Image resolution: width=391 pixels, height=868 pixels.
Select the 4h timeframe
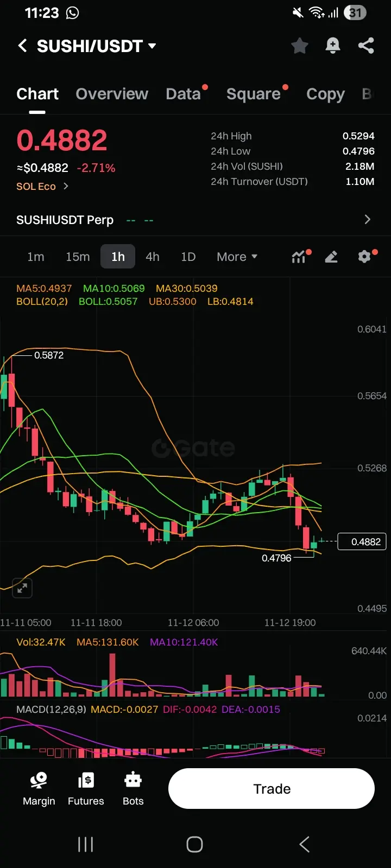[x=153, y=257]
